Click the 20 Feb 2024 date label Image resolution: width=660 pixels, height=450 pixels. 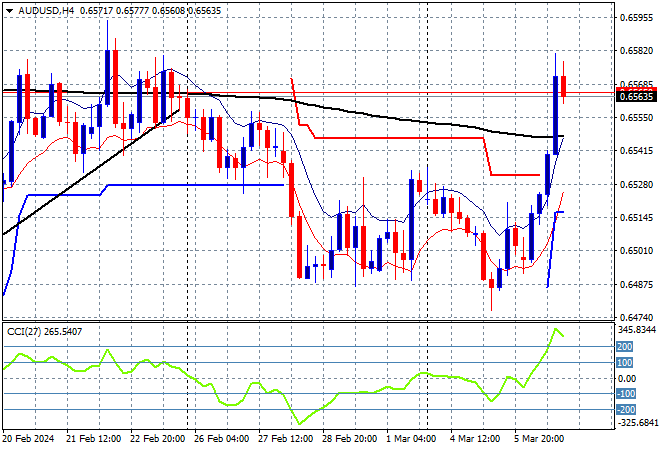tap(30, 439)
